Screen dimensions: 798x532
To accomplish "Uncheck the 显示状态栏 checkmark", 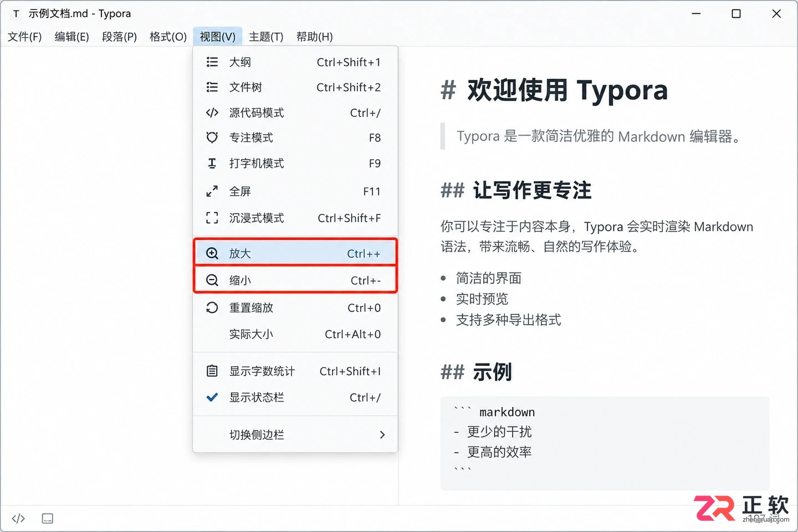I will 212,397.
